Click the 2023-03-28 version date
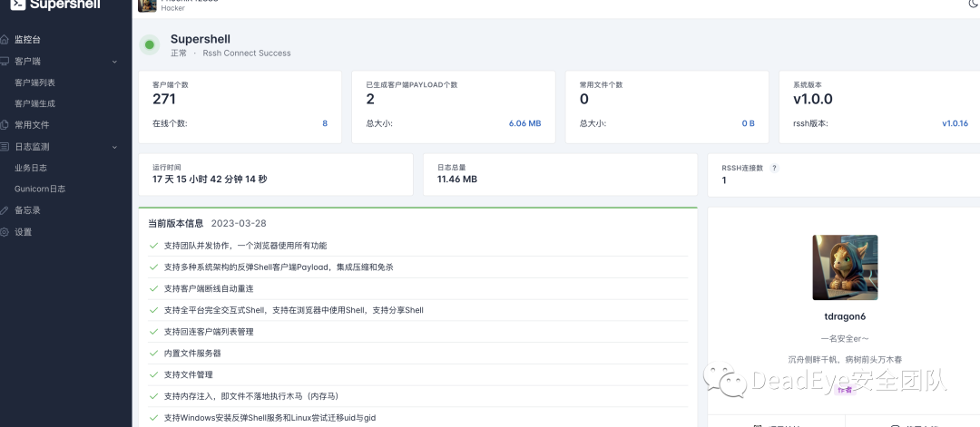The width and height of the screenshot is (980, 427). (239, 223)
